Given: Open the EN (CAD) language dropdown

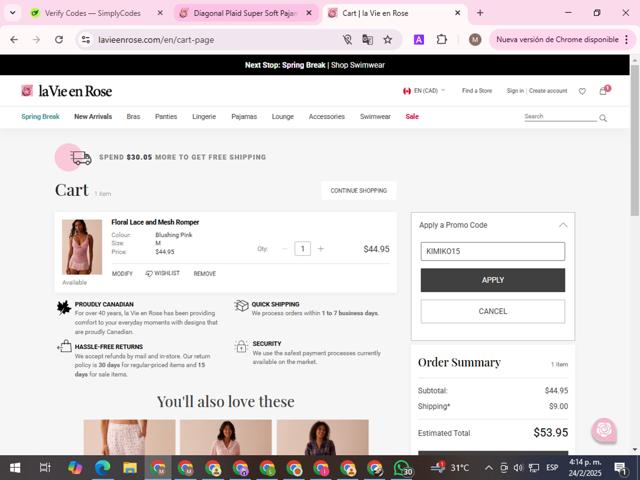Looking at the screenshot, I should (423, 91).
